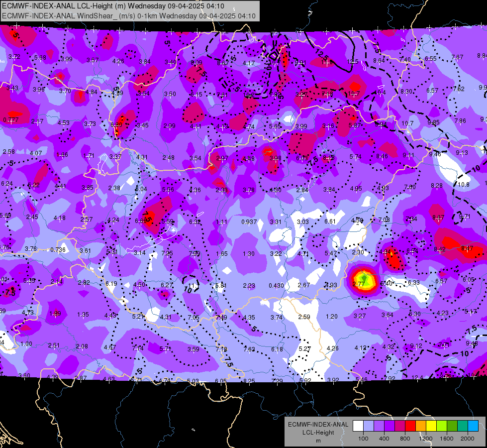Click the wind shear value '2.59'

coord(304,317)
